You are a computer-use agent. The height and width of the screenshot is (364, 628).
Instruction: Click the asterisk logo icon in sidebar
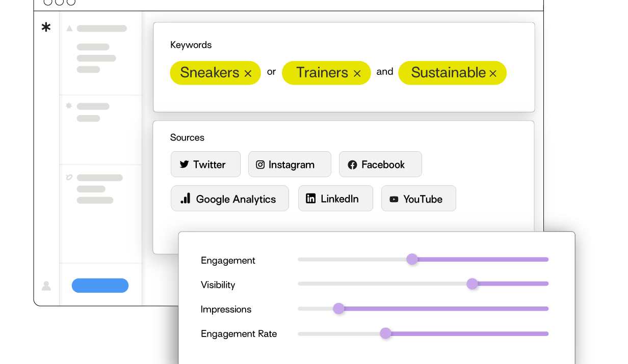pyautogui.click(x=46, y=27)
